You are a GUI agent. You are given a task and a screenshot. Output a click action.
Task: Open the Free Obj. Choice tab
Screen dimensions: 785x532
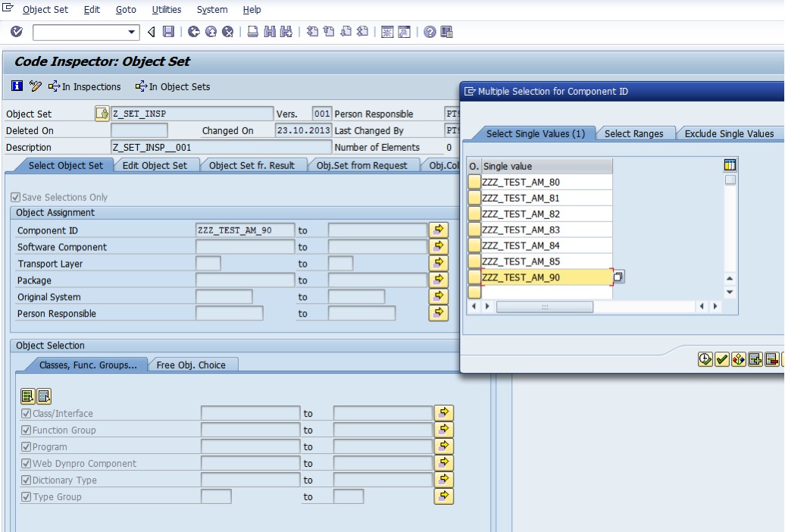[191, 365]
